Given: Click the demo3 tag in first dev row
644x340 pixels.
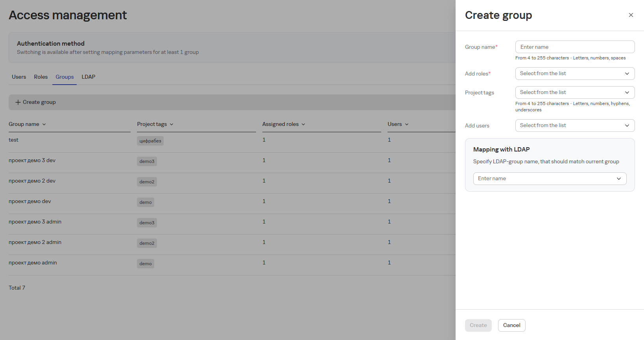Looking at the screenshot, I should pyautogui.click(x=147, y=161).
